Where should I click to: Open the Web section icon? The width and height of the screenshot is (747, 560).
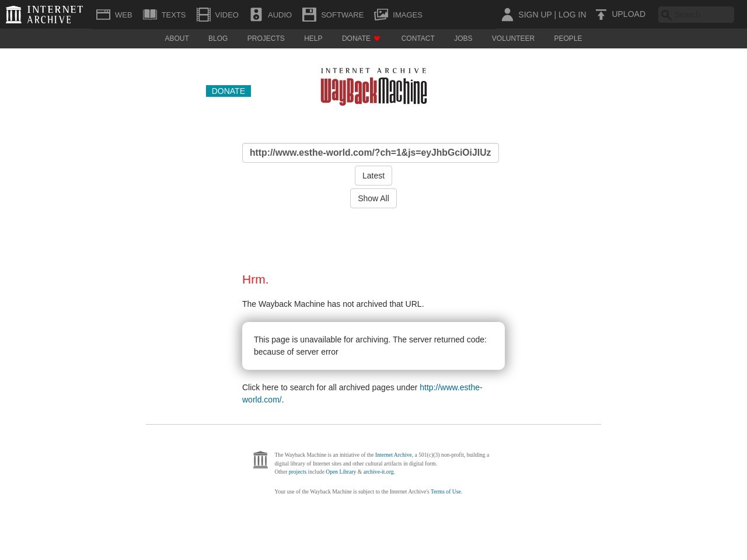click(x=103, y=15)
